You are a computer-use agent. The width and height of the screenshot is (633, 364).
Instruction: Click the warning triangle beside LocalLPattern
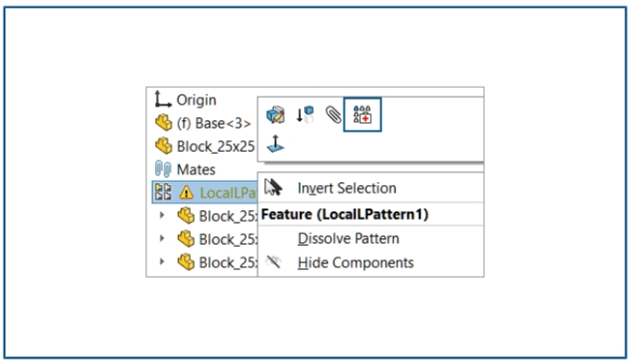pyautogui.click(x=186, y=193)
